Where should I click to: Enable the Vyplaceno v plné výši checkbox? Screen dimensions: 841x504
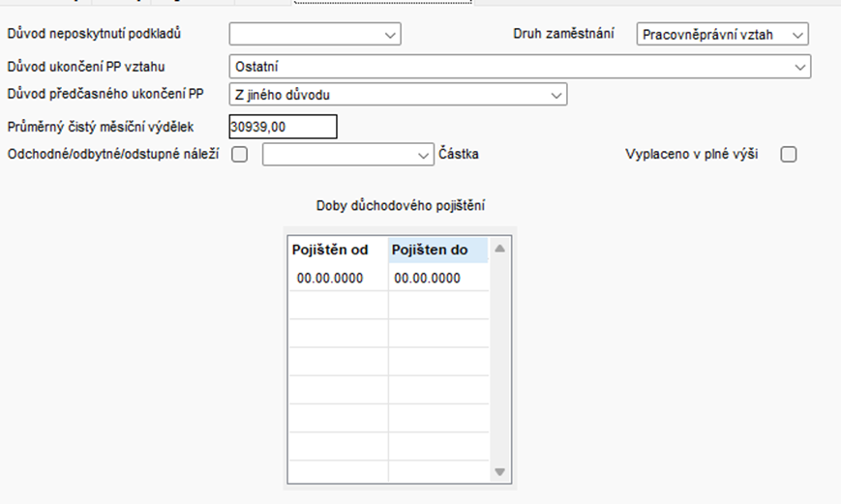(x=789, y=155)
